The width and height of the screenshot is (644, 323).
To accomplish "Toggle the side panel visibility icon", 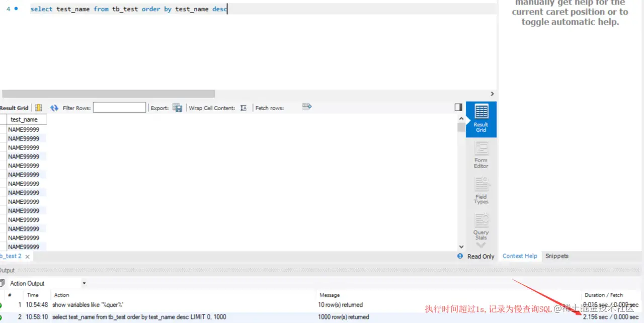I will point(458,107).
